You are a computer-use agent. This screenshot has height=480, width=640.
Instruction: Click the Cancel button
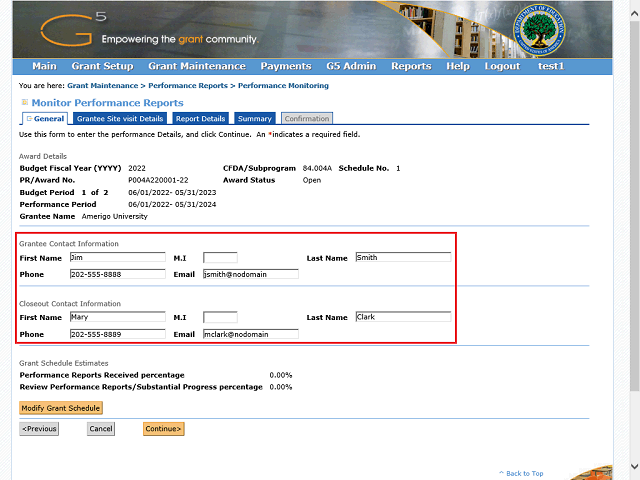point(101,429)
